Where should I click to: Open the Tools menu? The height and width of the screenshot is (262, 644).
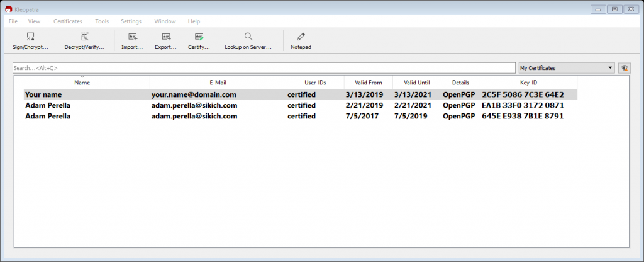pyautogui.click(x=101, y=21)
